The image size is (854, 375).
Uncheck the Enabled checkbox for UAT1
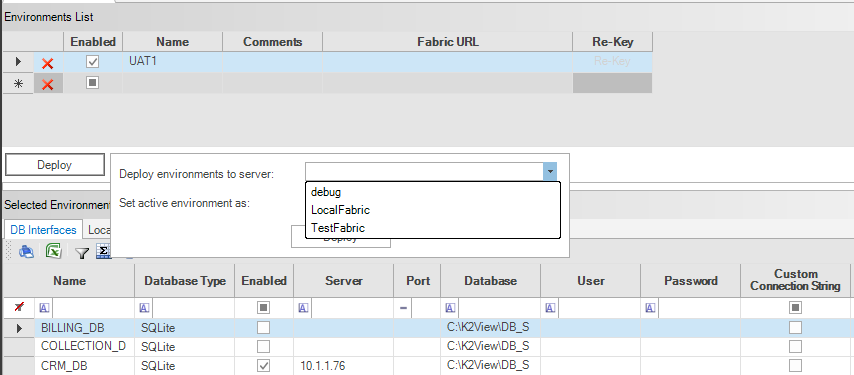(x=93, y=62)
